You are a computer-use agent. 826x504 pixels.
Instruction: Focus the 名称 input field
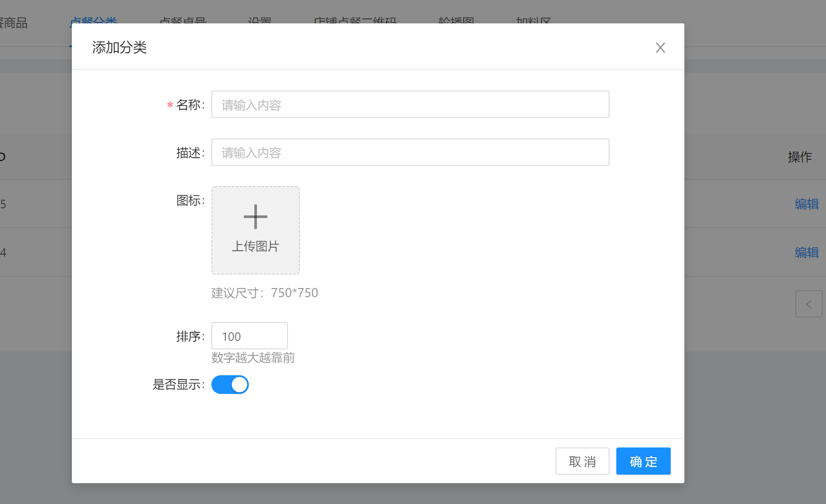click(410, 104)
